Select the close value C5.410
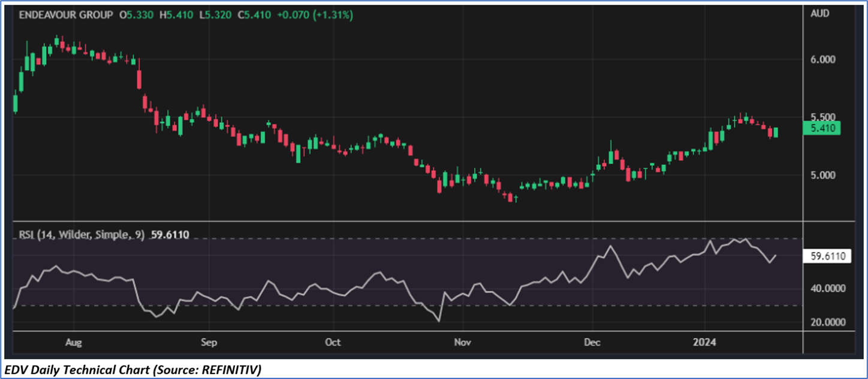This screenshot has width=868, height=379. click(x=254, y=16)
